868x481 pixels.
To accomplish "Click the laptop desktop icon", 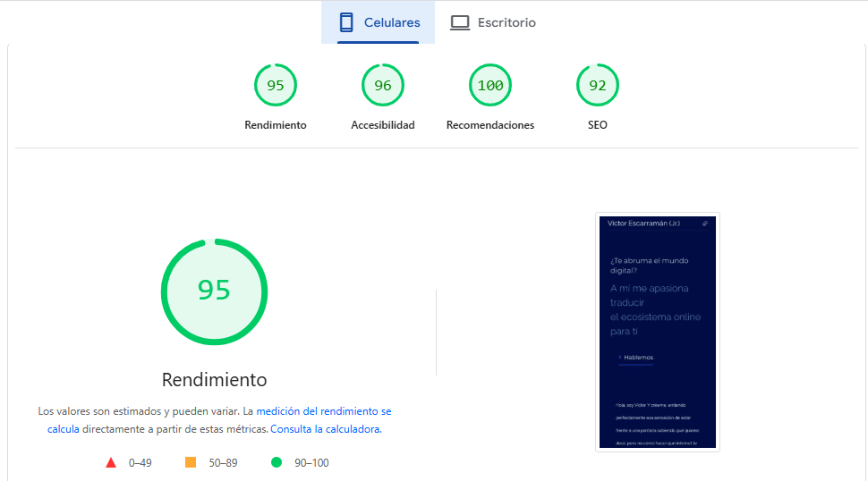I will coord(460,22).
